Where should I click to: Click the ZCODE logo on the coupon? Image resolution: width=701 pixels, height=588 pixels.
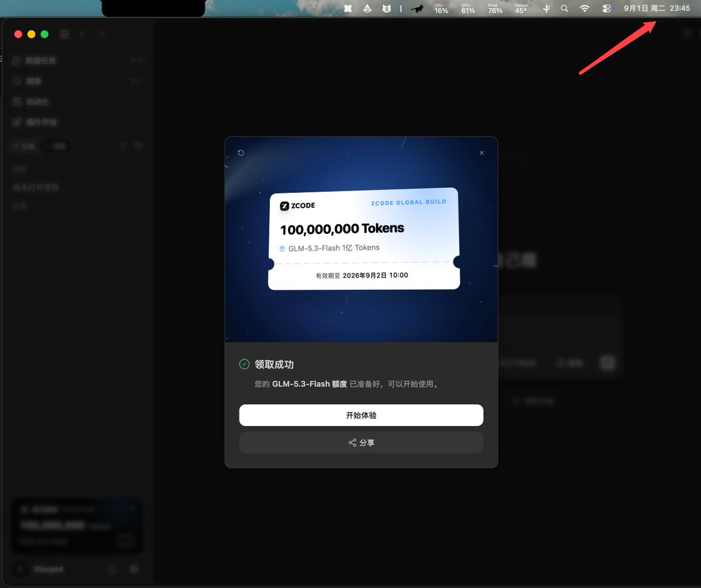(x=297, y=206)
